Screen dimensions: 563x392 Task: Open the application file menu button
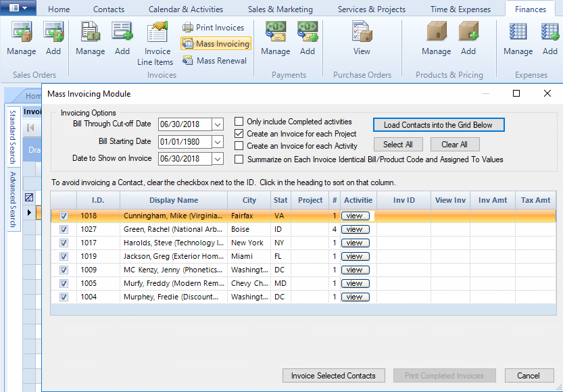pos(18,8)
